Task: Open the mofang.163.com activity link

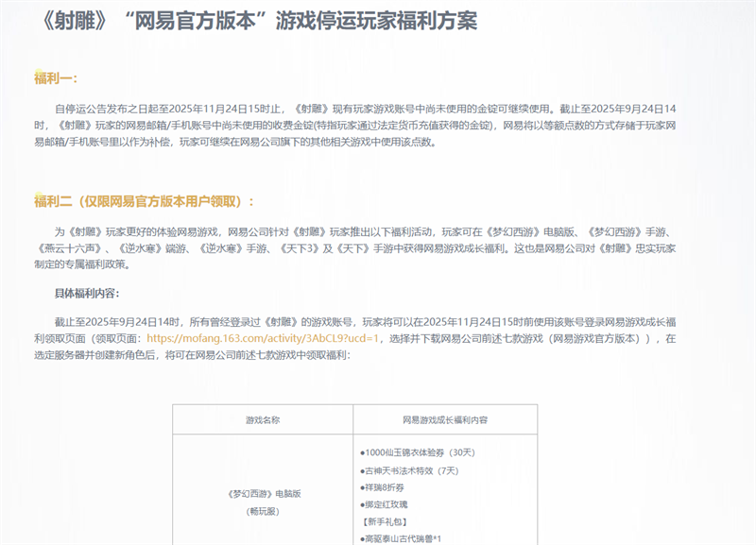Action: pos(262,337)
